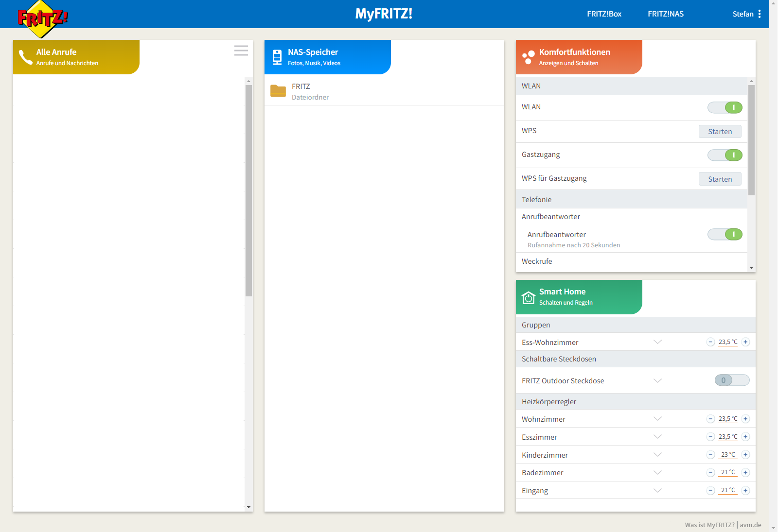Decrease Badezimmer temperature
Image resolution: width=778 pixels, height=532 pixels.
tap(711, 473)
